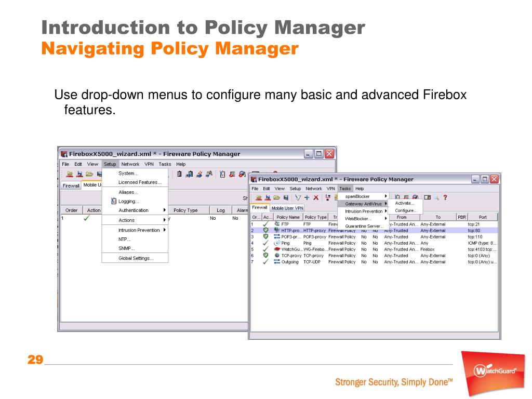Click the clipboard icon beside Logging menu entry
The width and height of the screenshot is (532, 399).
114,201
